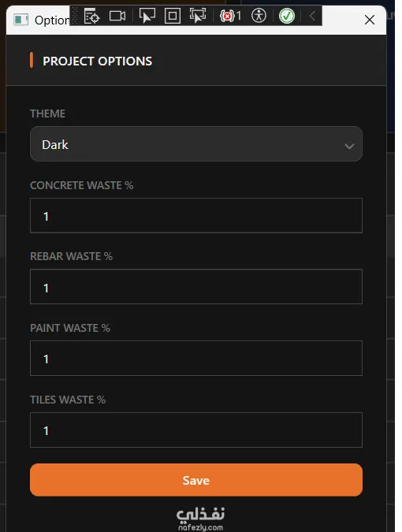This screenshot has height=532, width=402.
Task: Activate the Select Element pointer tool
Action: pyautogui.click(x=147, y=16)
